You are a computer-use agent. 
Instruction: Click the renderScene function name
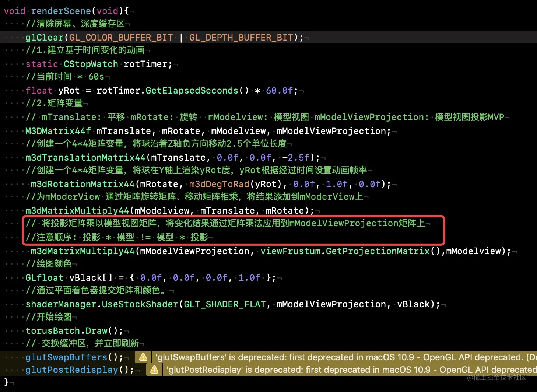pos(61,11)
